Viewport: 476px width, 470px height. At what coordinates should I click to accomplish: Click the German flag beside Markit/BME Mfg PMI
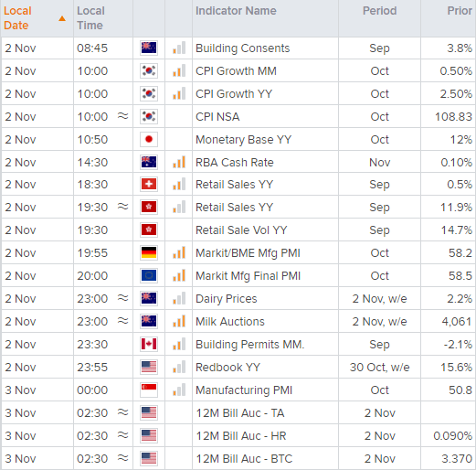[x=149, y=252]
